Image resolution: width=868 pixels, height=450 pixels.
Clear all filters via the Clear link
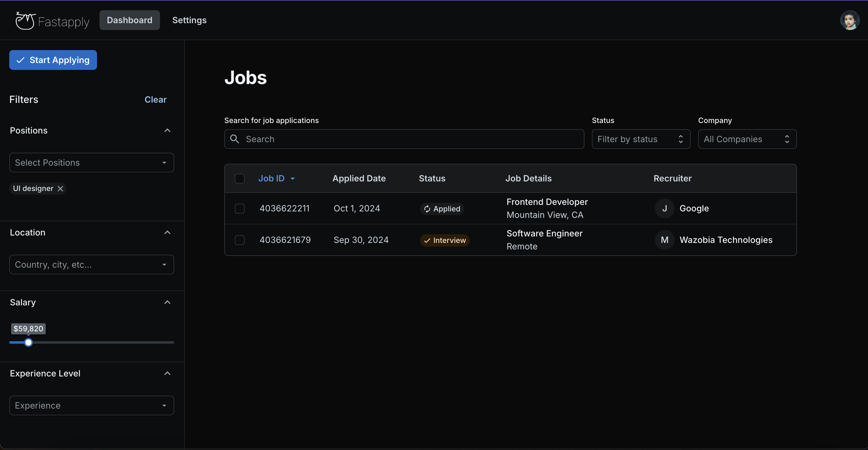point(155,100)
